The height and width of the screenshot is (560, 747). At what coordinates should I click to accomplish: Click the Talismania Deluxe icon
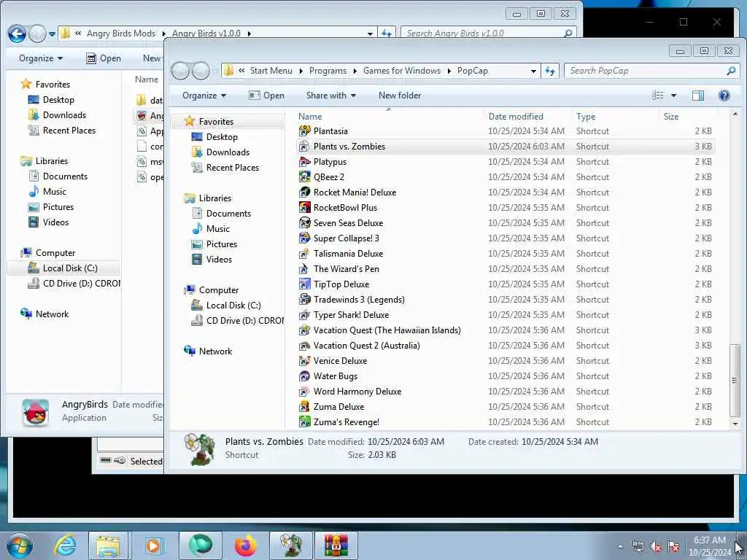[x=304, y=254]
